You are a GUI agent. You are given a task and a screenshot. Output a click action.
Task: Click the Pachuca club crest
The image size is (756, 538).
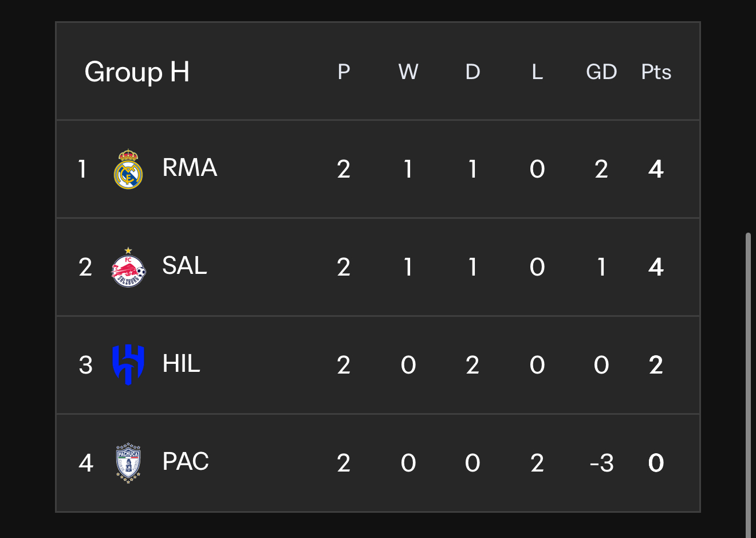click(128, 463)
